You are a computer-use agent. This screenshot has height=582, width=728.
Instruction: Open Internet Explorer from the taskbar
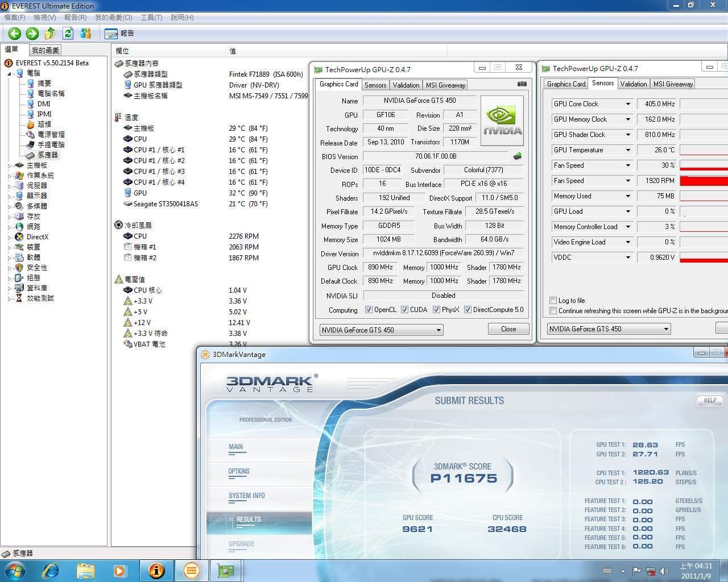coord(51,570)
